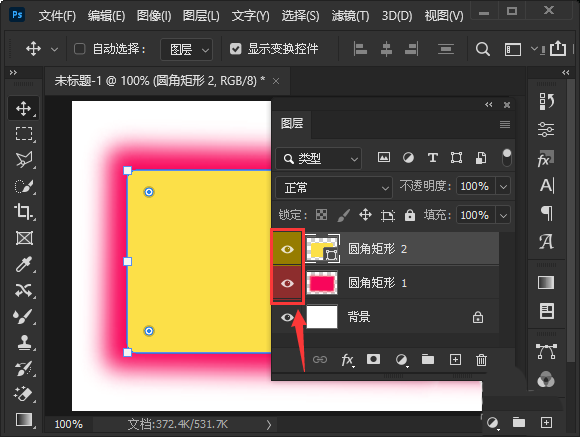This screenshot has width=580, height=437.
Task: Expand the 不透明度 slider arrow
Action: 503,186
